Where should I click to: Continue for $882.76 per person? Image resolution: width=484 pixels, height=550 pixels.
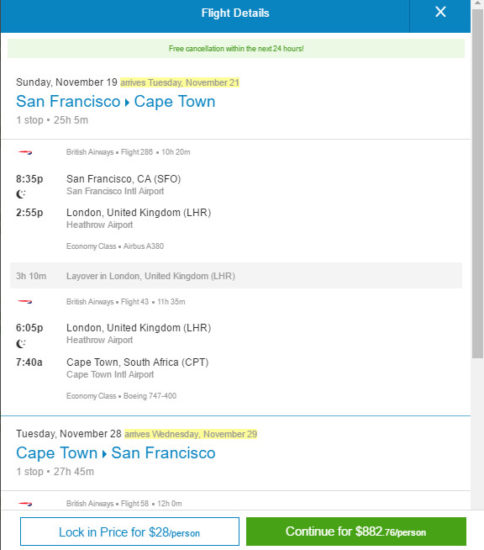(x=356, y=531)
